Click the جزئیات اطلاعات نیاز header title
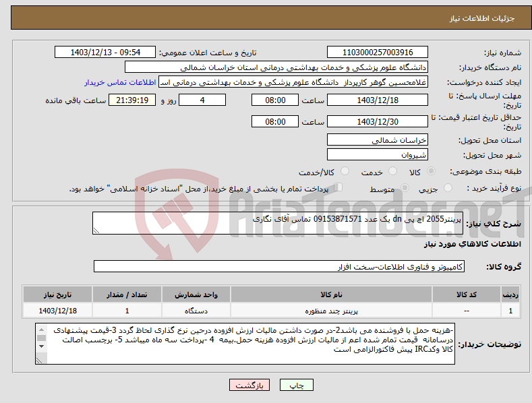The width and height of the screenshot is (532, 403). click(482, 18)
